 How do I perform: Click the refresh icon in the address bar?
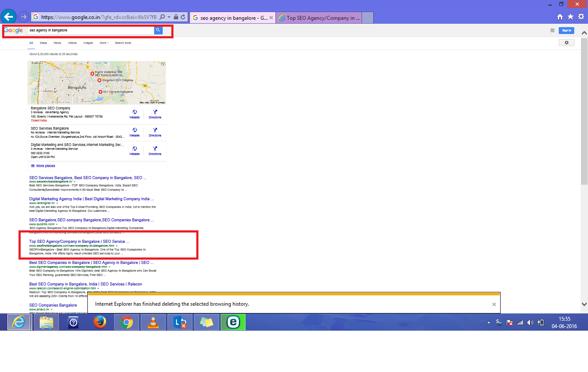pos(183,17)
